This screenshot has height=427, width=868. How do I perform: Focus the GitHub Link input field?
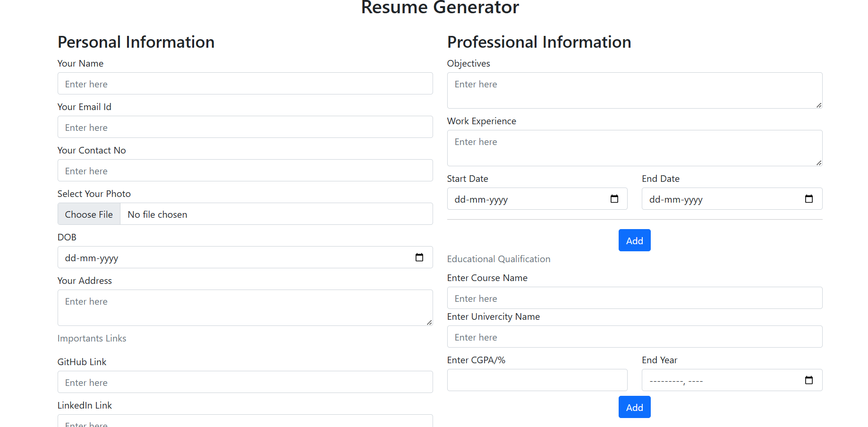click(245, 382)
